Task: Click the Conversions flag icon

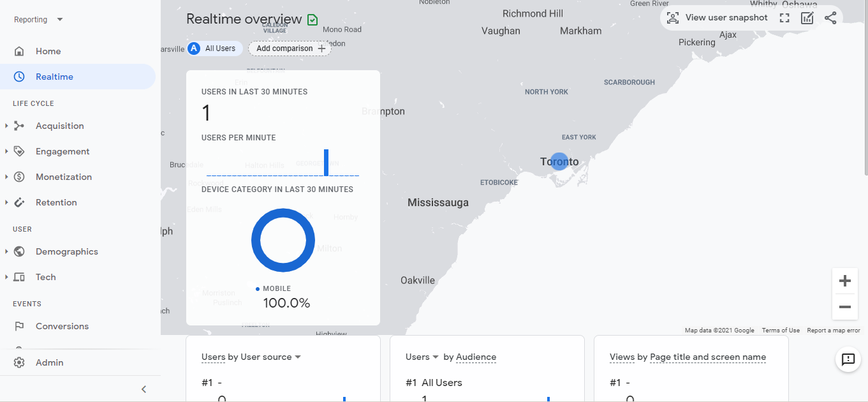Action: coord(19,326)
